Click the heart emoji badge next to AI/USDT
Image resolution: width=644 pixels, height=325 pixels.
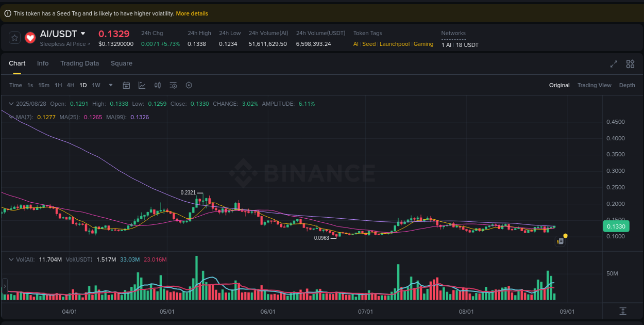[30, 37]
